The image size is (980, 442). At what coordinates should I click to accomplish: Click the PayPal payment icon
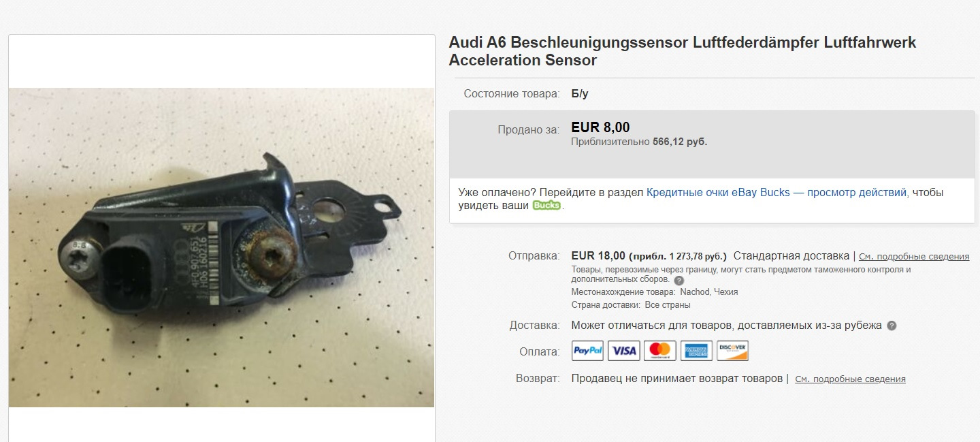tap(589, 351)
